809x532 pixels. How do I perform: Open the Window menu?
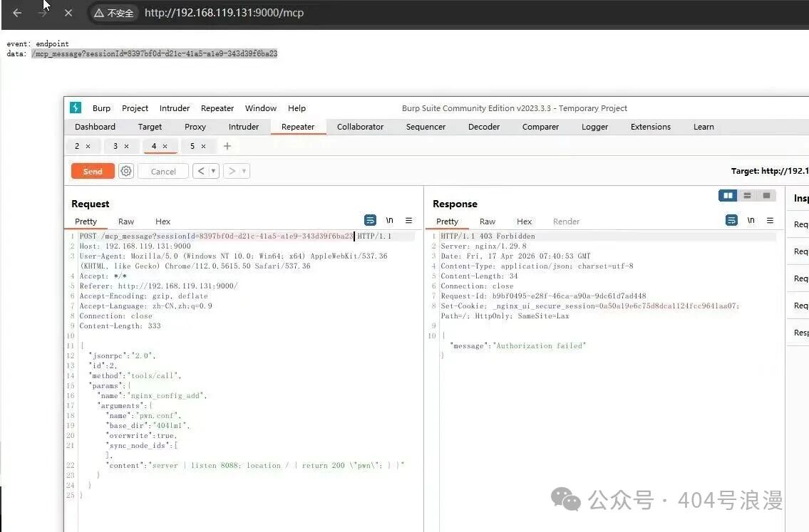[261, 108]
